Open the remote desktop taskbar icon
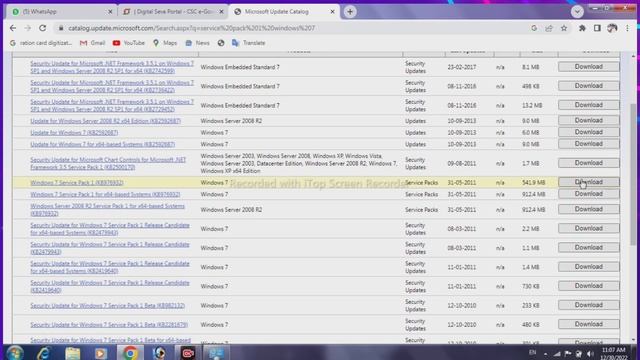 coord(216,353)
